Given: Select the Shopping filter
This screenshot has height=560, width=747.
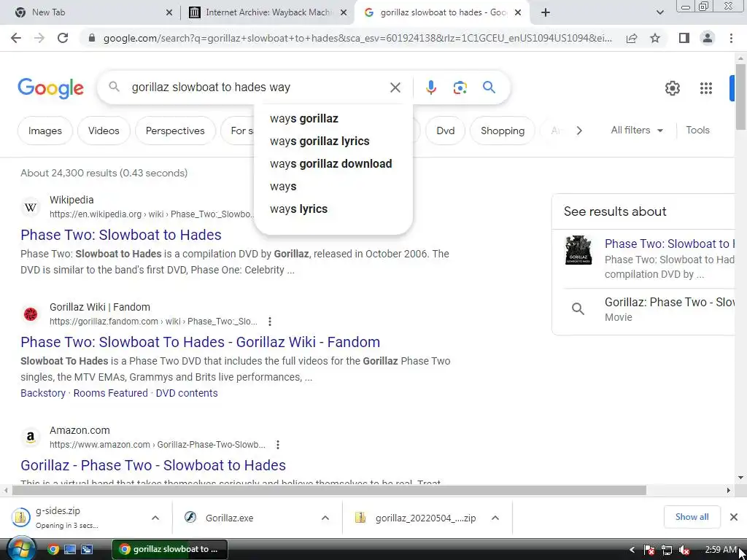Looking at the screenshot, I should click(502, 131).
